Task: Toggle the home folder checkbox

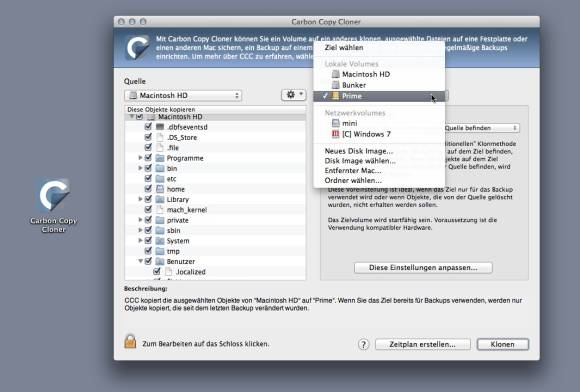Action: click(148, 189)
